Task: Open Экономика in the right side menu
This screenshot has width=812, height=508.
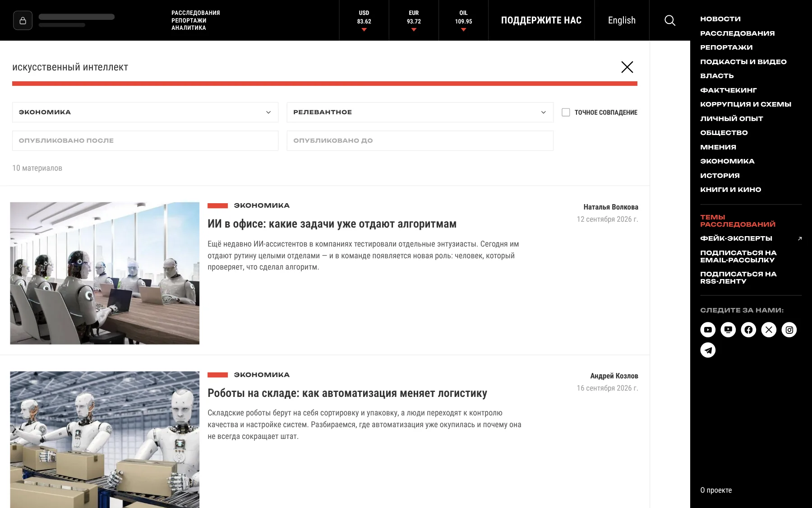Action: [x=727, y=161]
